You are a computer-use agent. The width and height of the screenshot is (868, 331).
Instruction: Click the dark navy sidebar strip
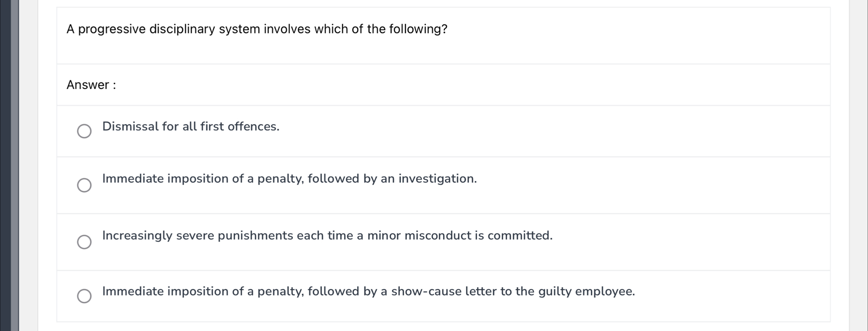5,165
